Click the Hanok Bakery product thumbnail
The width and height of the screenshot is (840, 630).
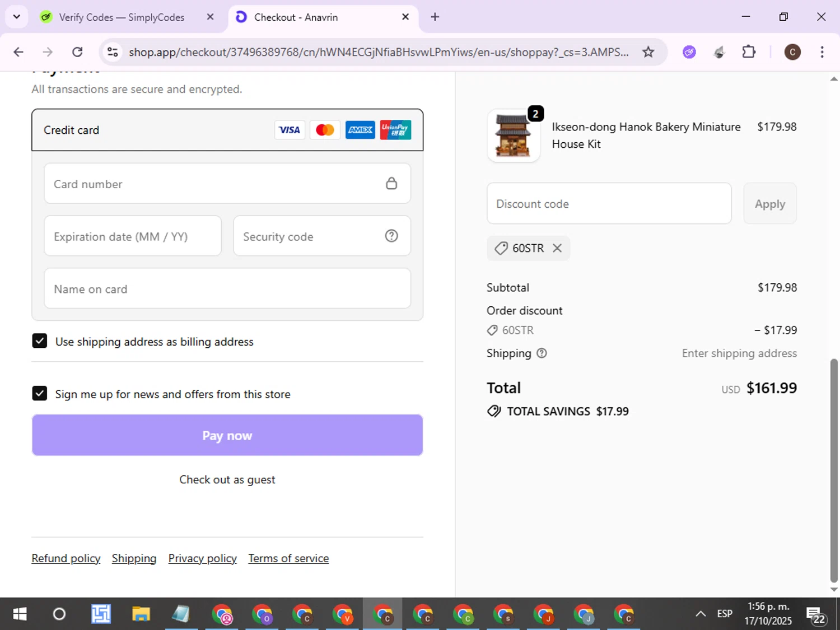click(514, 136)
